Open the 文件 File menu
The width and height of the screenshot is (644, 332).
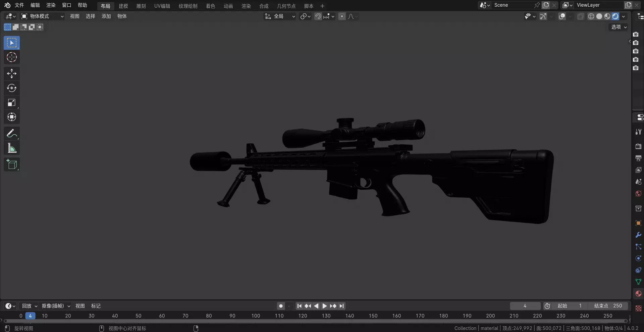19,5
